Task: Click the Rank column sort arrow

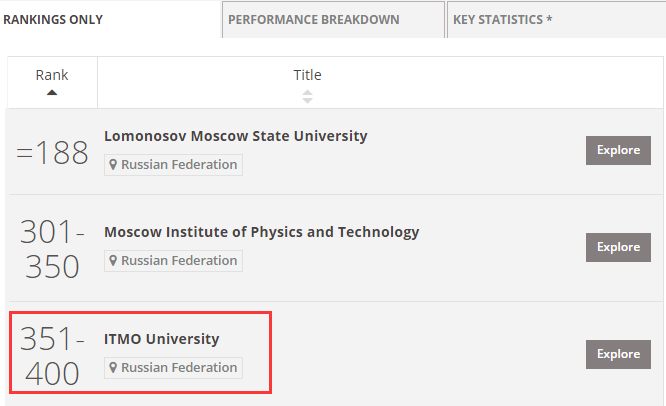Action: (x=52, y=93)
